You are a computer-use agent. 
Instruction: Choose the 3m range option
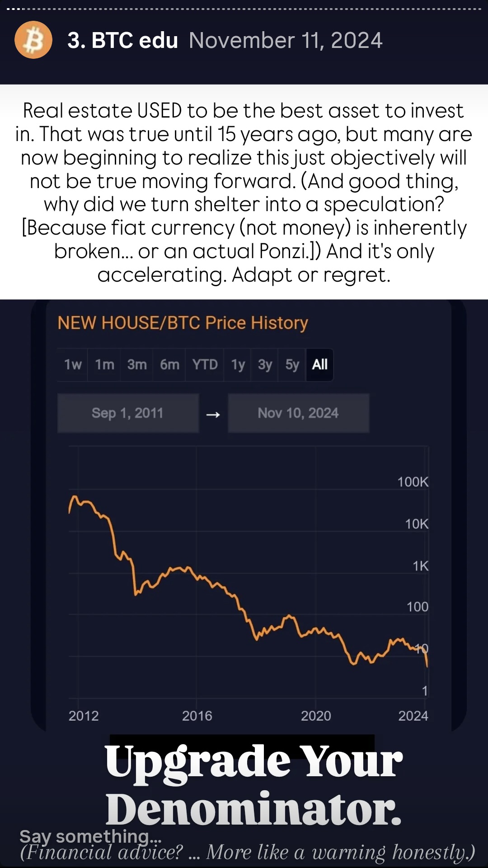[x=137, y=364]
